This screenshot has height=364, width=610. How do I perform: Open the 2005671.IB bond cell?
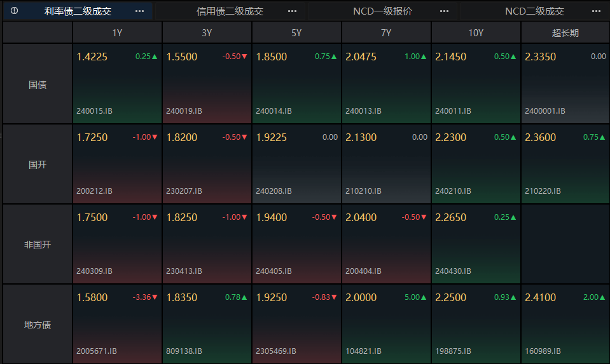pos(117,324)
